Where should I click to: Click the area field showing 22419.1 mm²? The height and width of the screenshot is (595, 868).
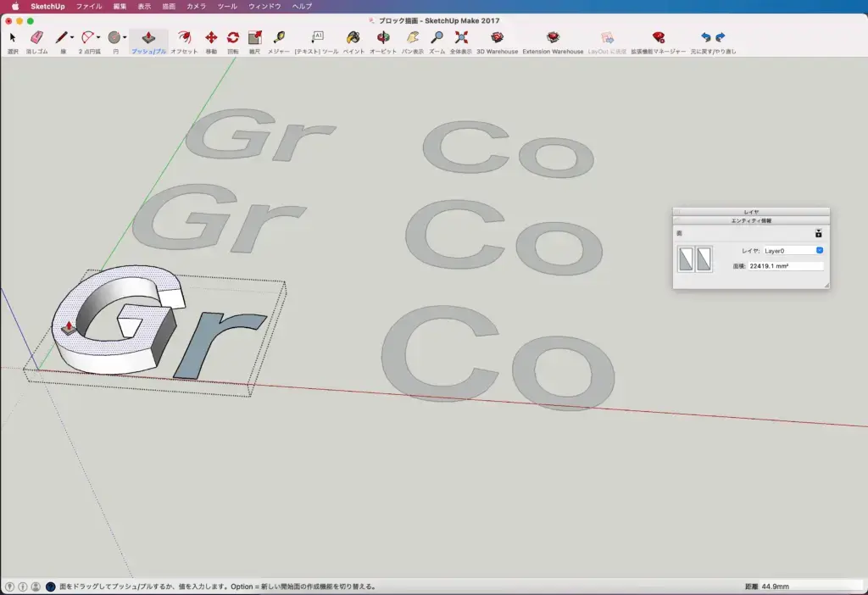click(786, 266)
